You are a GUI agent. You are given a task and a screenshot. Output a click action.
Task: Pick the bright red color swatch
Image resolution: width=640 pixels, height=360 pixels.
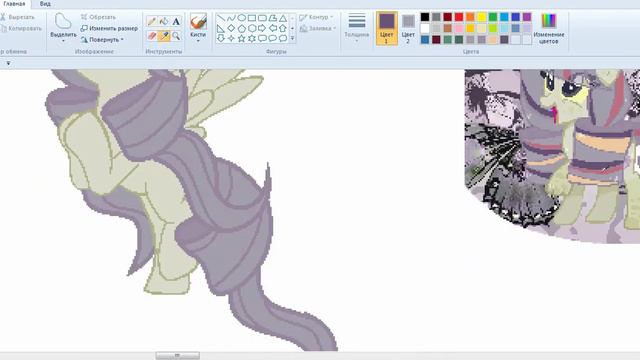(x=459, y=17)
